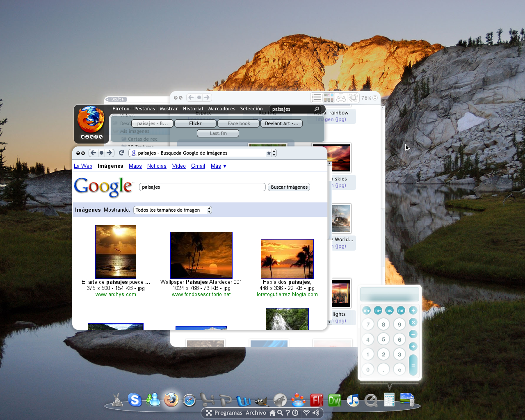Expand the Más dropdown link
The image size is (525, 420).
click(218, 166)
